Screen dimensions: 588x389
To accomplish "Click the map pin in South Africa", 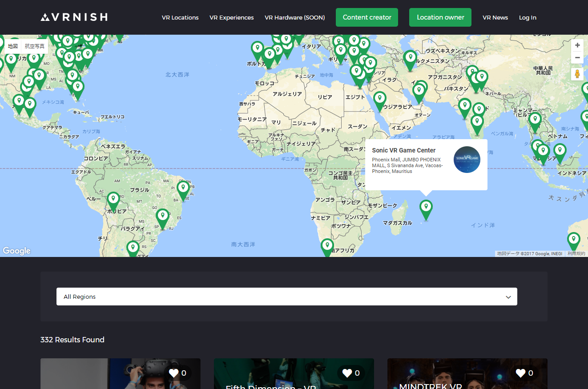I will tap(327, 246).
